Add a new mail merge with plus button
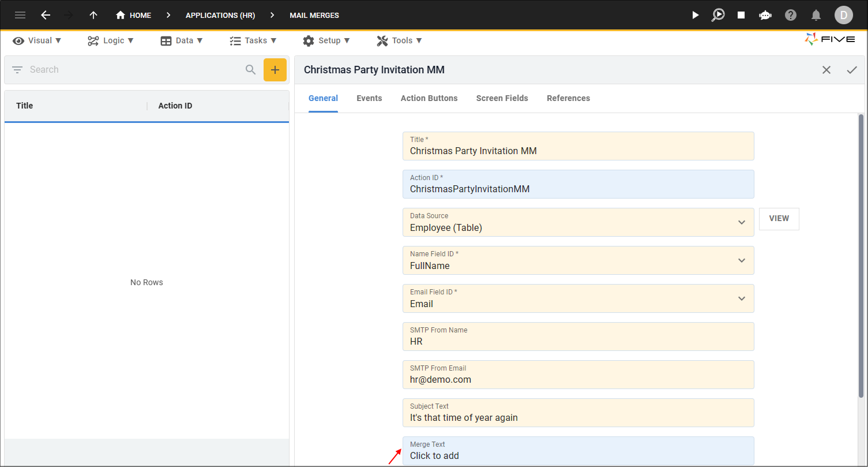 (x=275, y=70)
